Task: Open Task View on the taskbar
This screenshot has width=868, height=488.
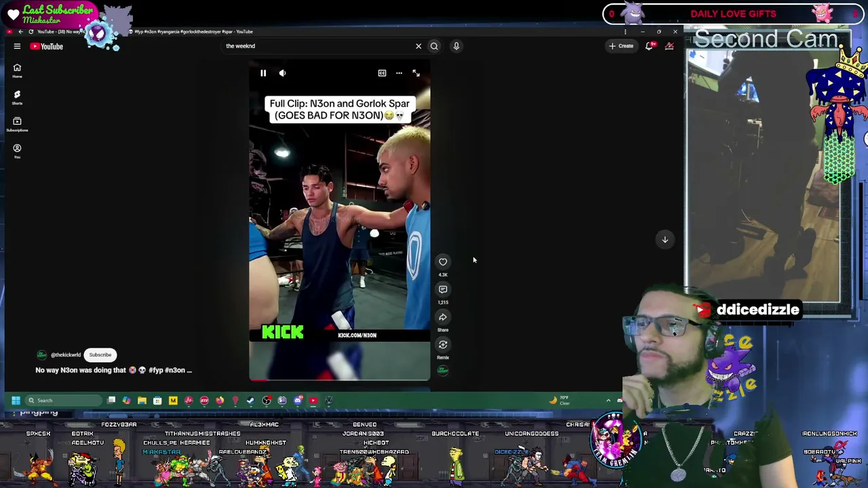Action: point(111,401)
